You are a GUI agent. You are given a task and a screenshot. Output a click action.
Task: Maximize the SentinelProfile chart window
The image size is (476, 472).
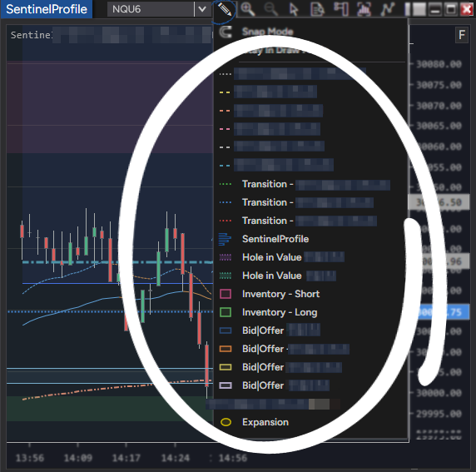pos(451,9)
